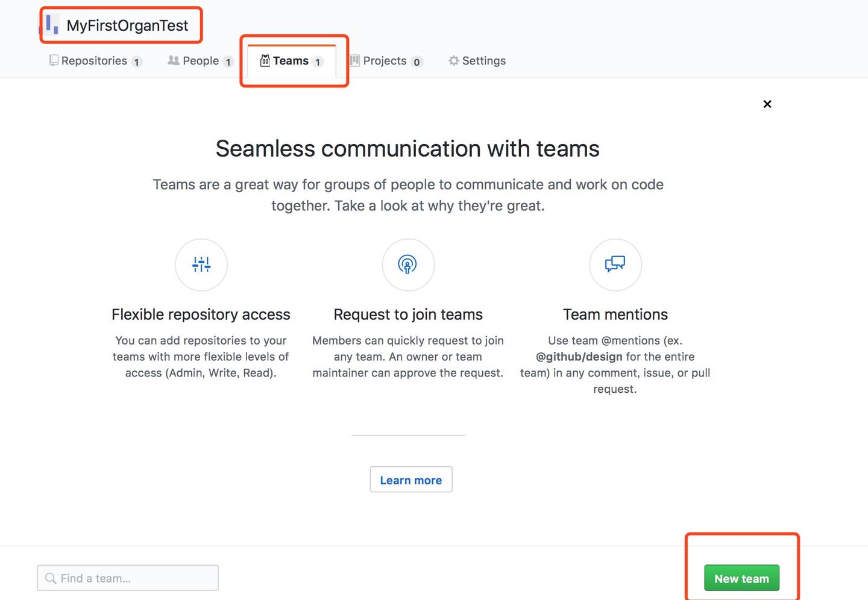Click the Repositories book icon
This screenshot has width=868, height=600.
coord(54,61)
